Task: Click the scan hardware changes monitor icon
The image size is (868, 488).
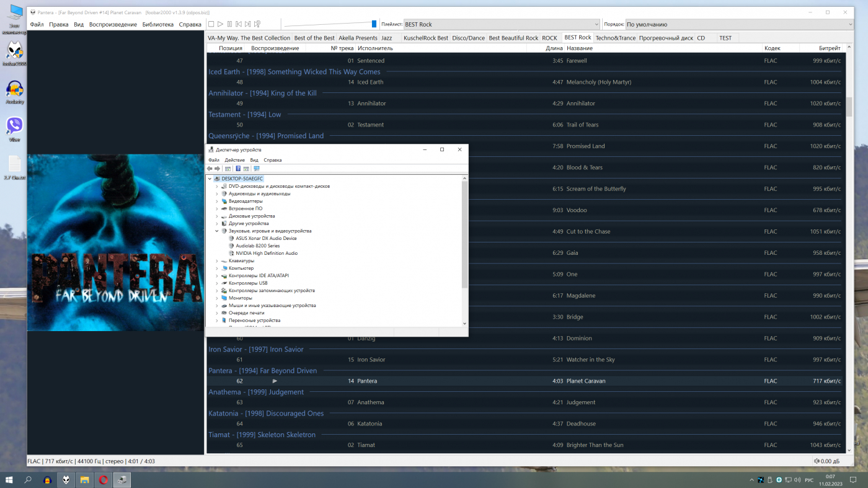Action: tap(256, 169)
